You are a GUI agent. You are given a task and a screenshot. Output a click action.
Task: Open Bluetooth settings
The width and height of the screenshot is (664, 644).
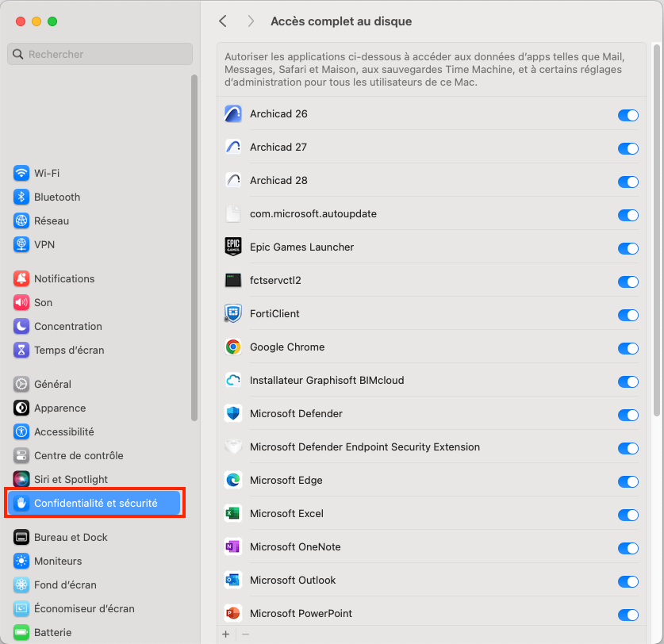pos(52,197)
